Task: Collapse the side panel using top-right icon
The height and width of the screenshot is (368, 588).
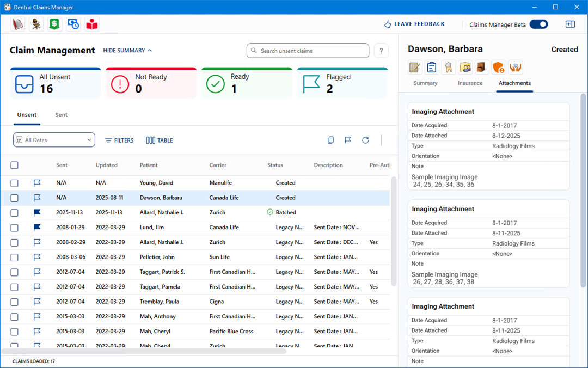Action: (x=570, y=24)
